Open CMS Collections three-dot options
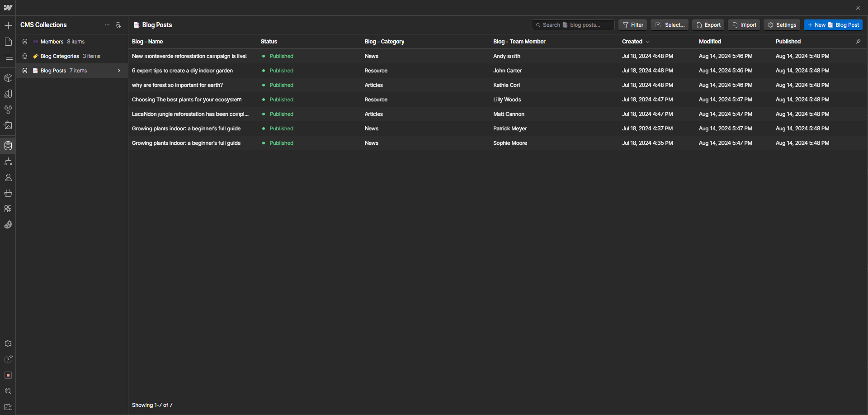Viewport: 868px width, 415px height. [x=107, y=25]
